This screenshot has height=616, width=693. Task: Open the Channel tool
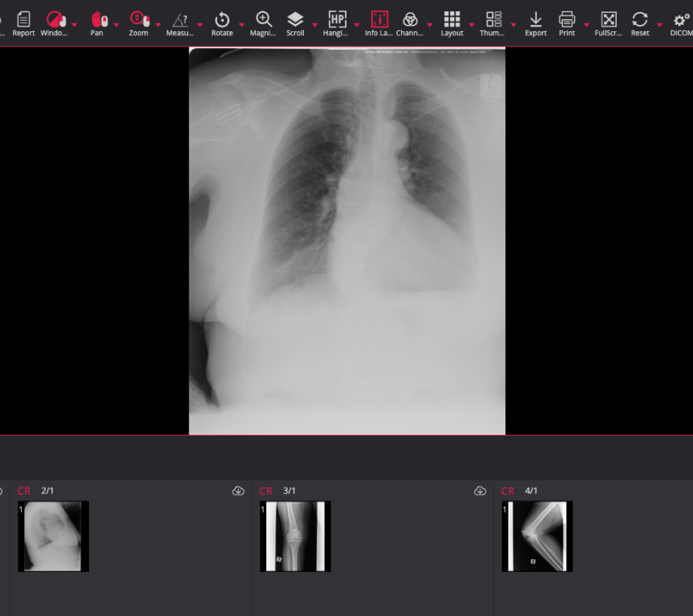pyautogui.click(x=410, y=24)
